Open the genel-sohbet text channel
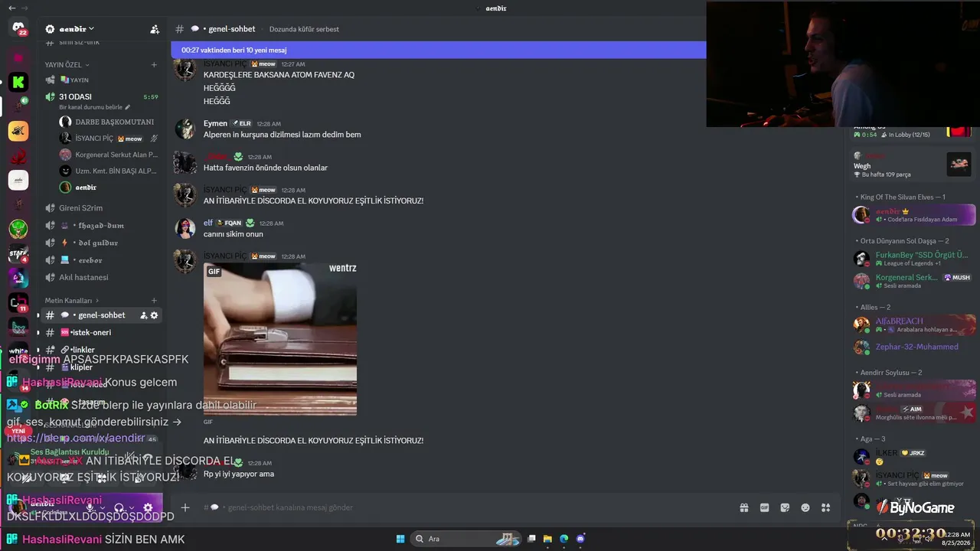The height and width of the screenshot is (551, 980). (x=100, y=315)
